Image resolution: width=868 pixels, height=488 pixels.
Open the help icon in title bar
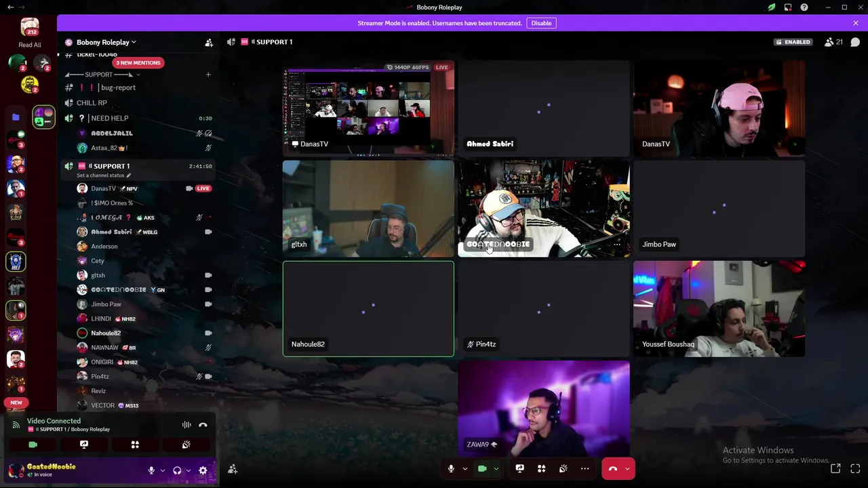pos(804,7)
